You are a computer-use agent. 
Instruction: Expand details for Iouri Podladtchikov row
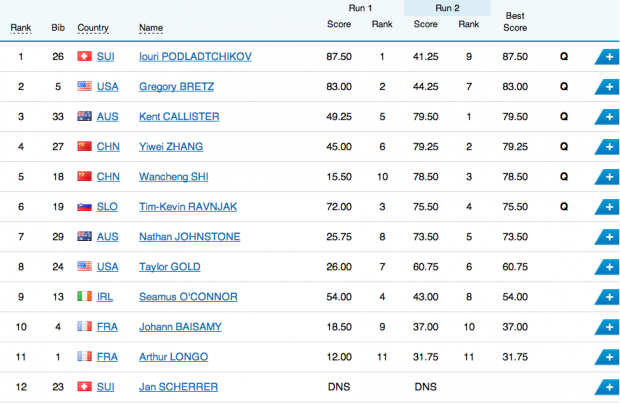point(608,56)
